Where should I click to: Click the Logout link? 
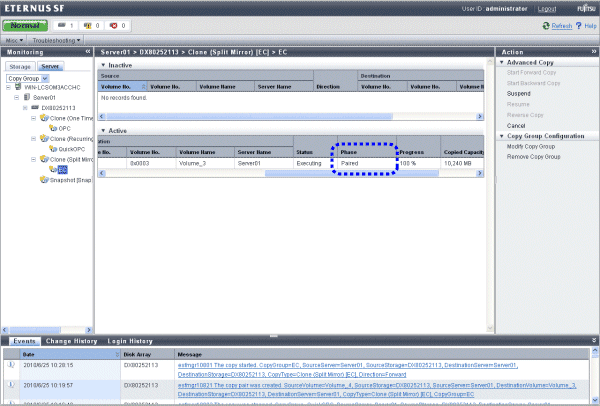547,9
